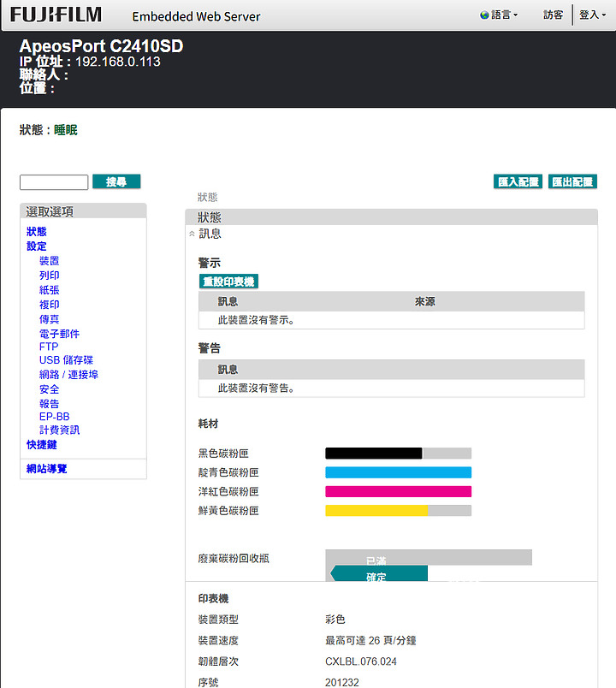Image resolution: width=616 pixels, height=688 pixels.
Task: Open the 語言 language dropdown
Action: pyautogui.click(x=504, y=15)
